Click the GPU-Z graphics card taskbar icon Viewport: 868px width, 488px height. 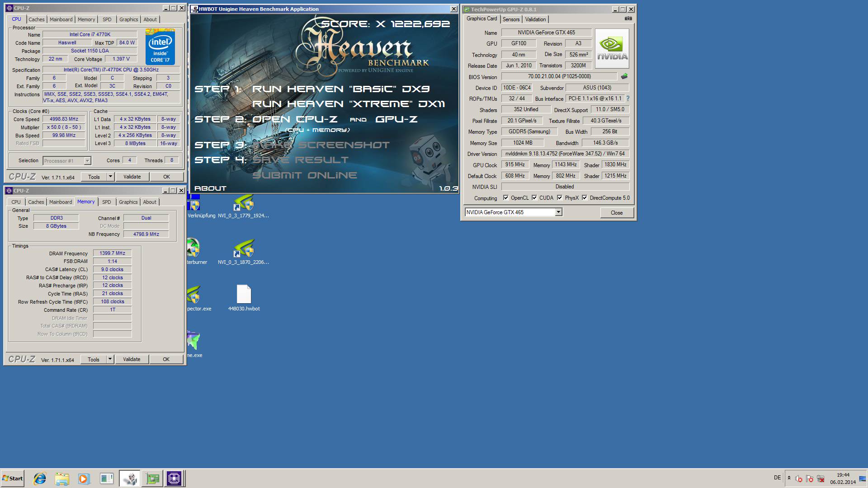tap(152, 478)
